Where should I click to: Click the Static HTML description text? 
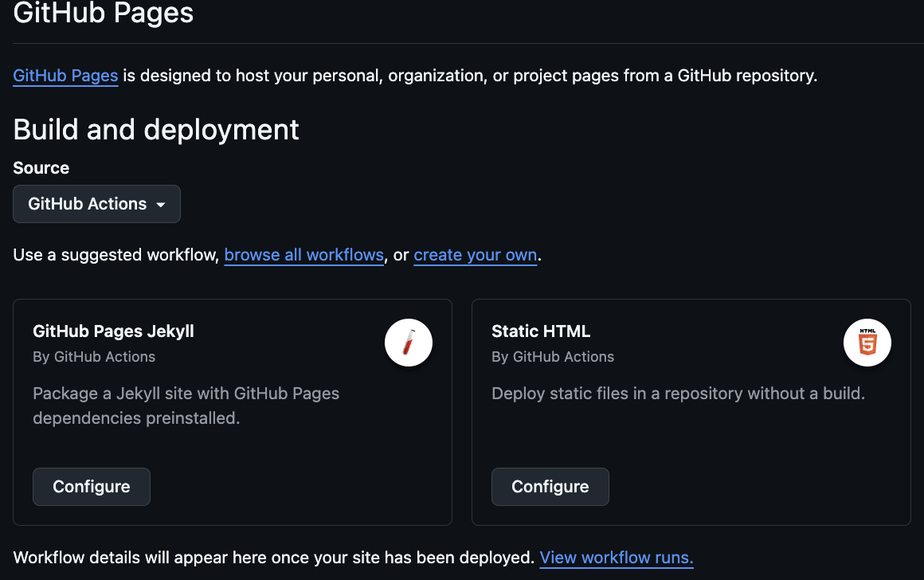(x=678, y=394)
